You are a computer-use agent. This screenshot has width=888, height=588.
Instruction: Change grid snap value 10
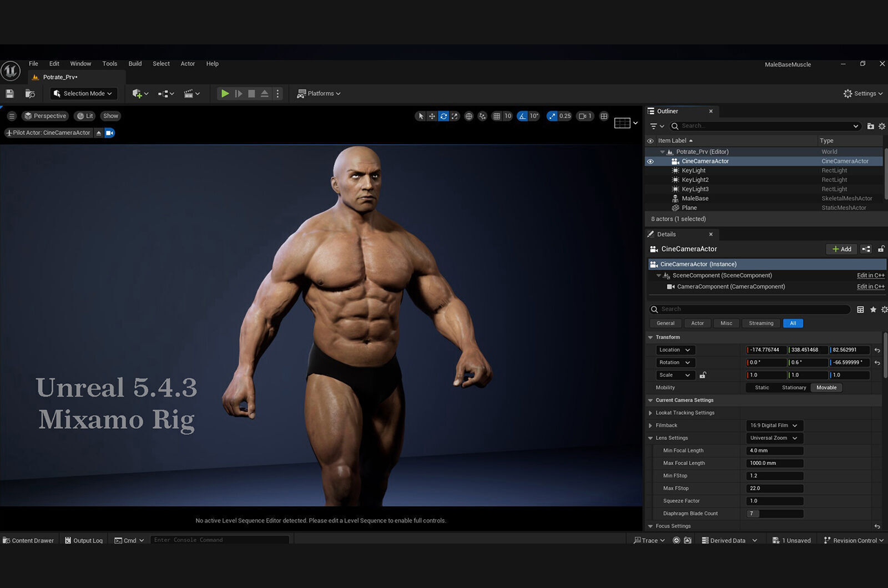point(508,116)
